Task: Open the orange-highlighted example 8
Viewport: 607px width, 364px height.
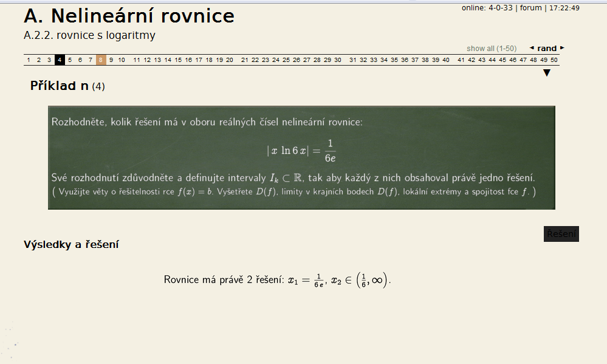Action: (101, 60)
